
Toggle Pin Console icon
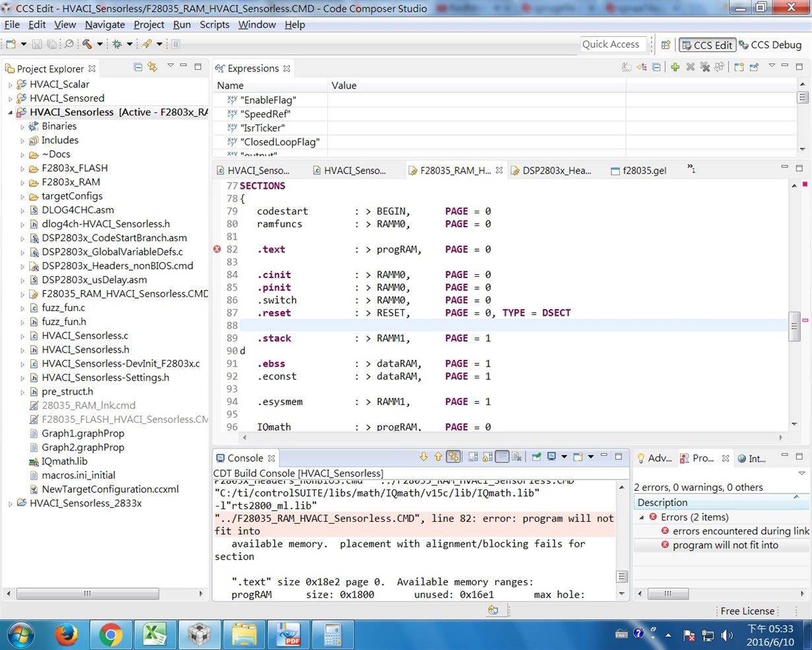[537, 457]
